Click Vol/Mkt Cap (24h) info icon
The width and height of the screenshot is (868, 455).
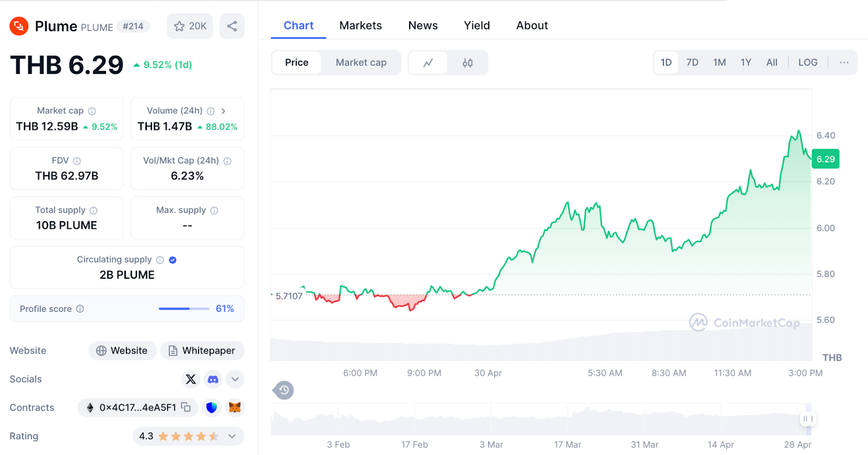(227, 161)
